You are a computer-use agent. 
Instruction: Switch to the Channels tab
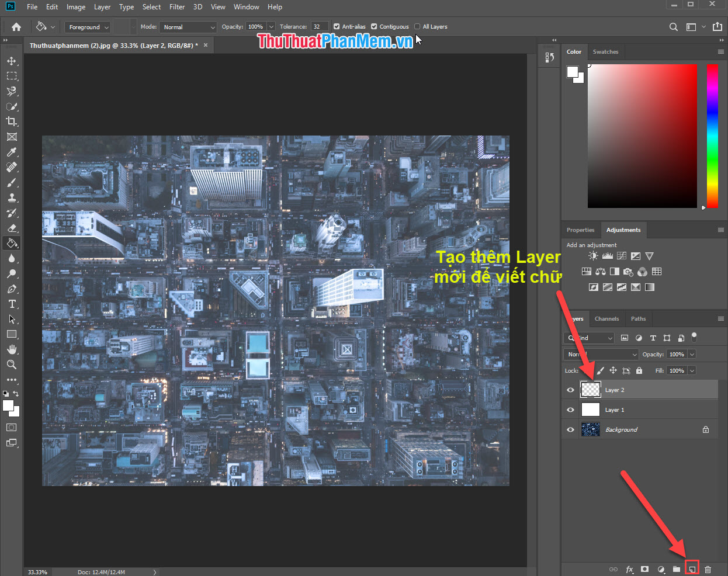tap(606, 318)
